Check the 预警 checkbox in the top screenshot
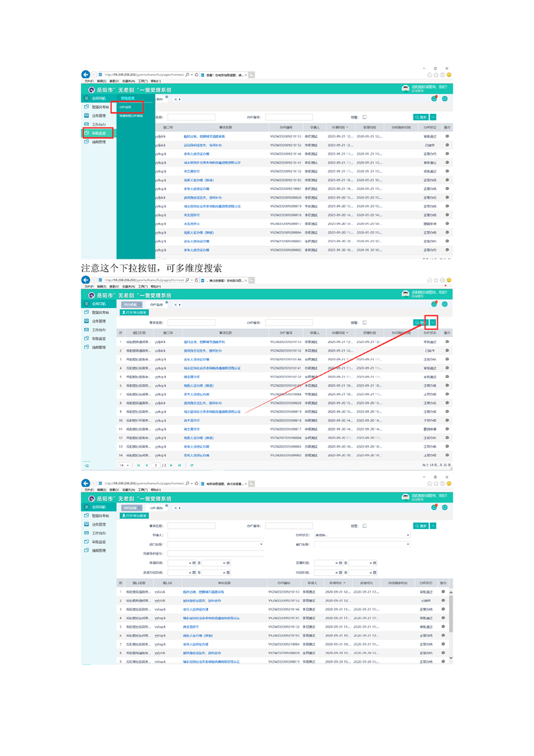 [364, 117]
